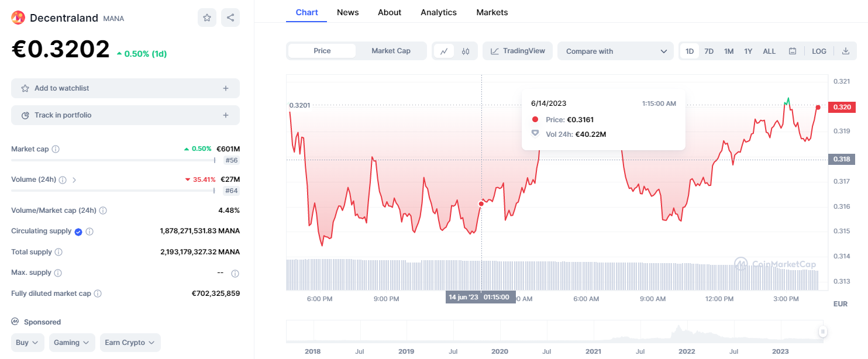Click the Decentraland logo icon
The width and height of the screenshot is (868, 359).
point(18,18)
